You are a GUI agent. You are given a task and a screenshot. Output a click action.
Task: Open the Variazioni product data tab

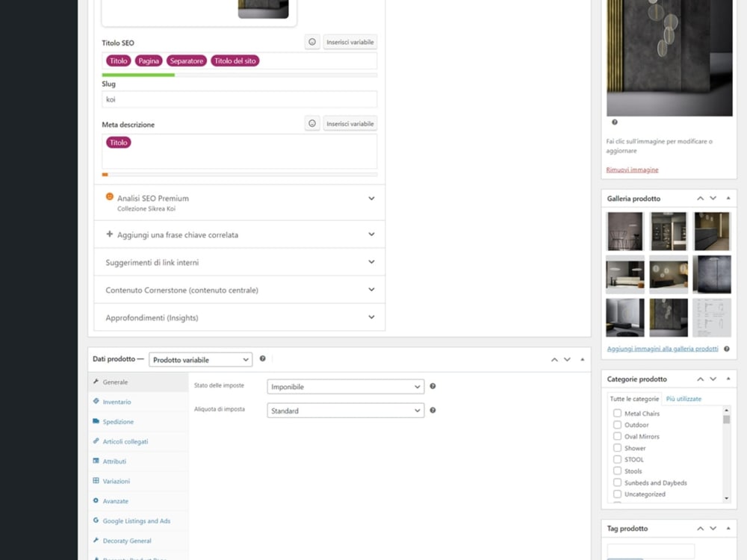tap(138, 482)
